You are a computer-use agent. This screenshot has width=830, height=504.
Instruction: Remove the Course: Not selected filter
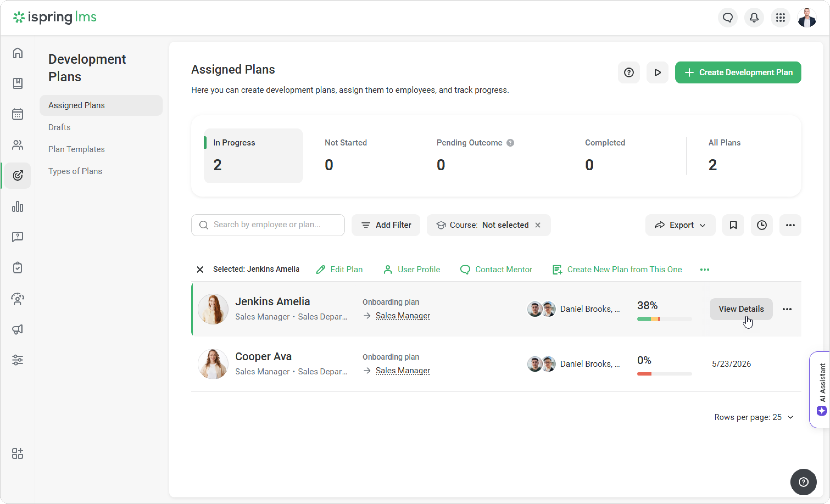[x=538, y=225]
